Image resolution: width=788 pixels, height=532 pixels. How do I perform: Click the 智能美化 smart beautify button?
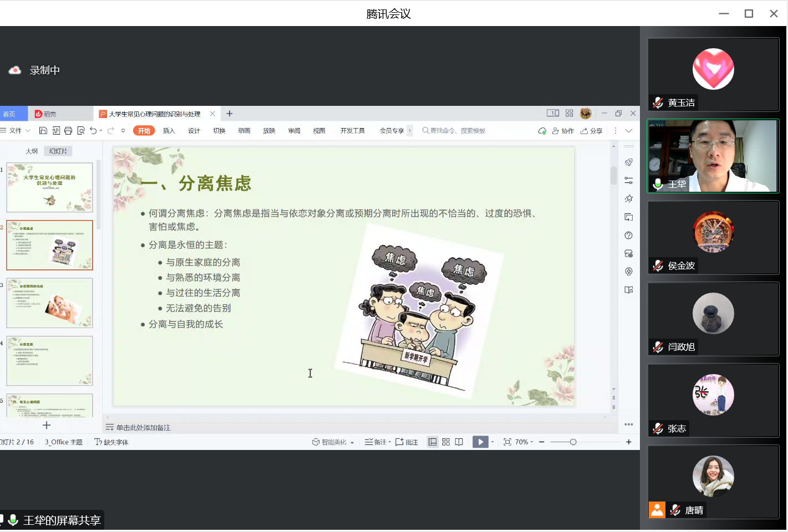tap(333, 442)
